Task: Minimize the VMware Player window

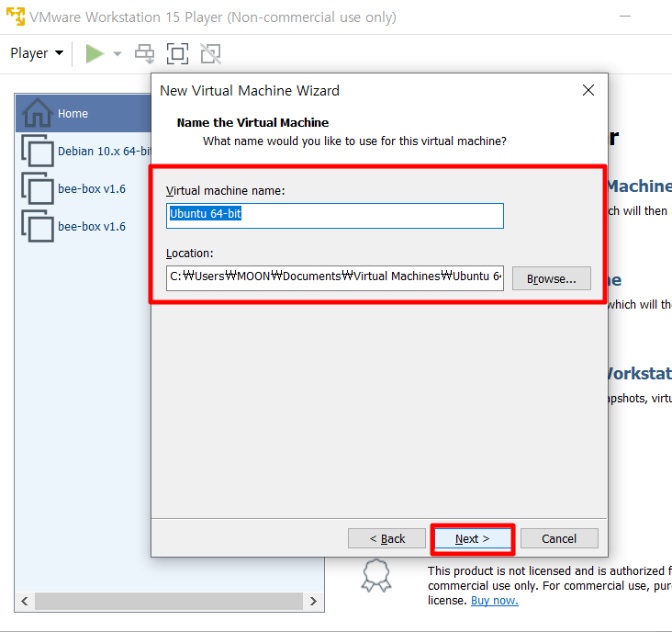Action: (625, 17)
